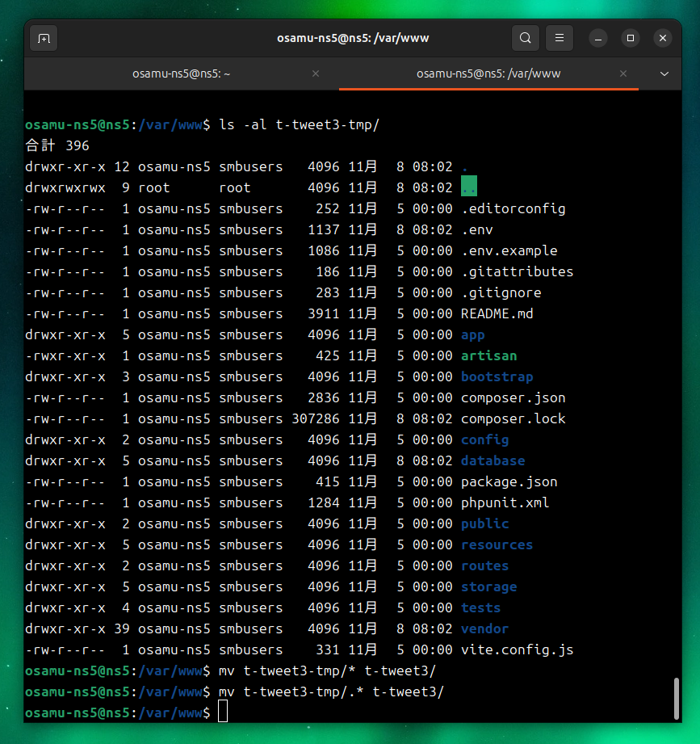Open a new terminal tab
This screenshot has width=700, height=744.
[44, 38]
